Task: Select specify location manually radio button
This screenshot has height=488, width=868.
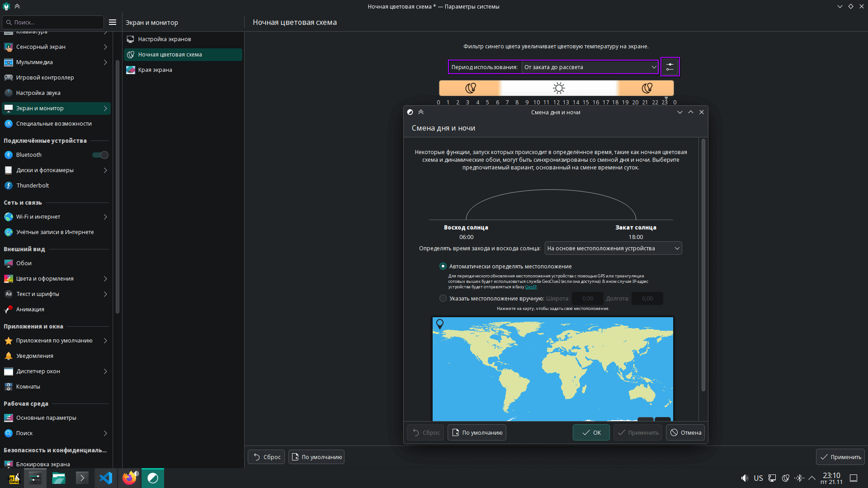Action: coord(443,299)
